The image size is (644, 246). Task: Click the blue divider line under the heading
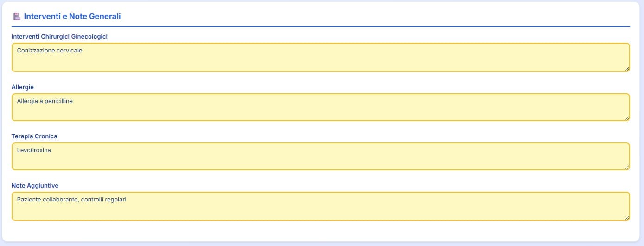click(320, 26)
